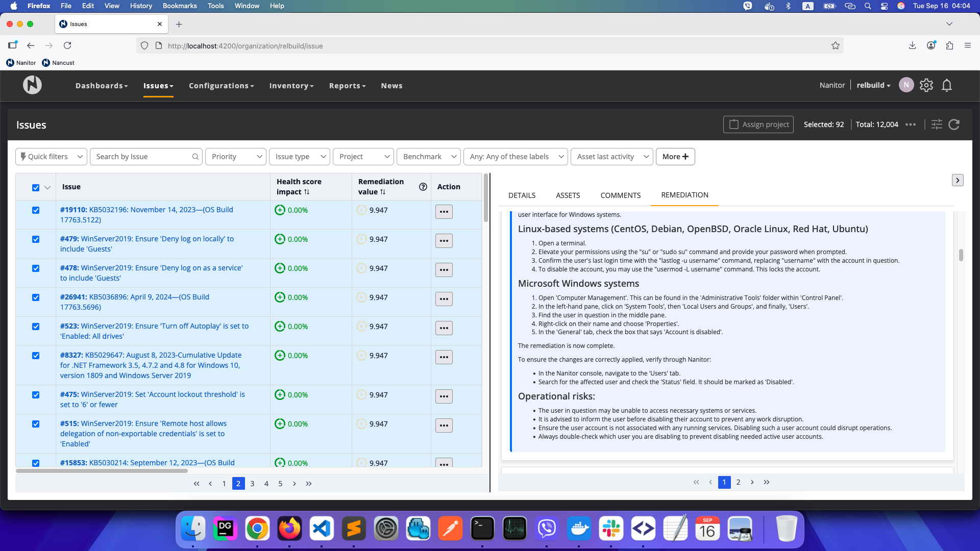Toggle the select-all issues checkbox
This screenshot has height=551, width=980.
tap(36, 187)
